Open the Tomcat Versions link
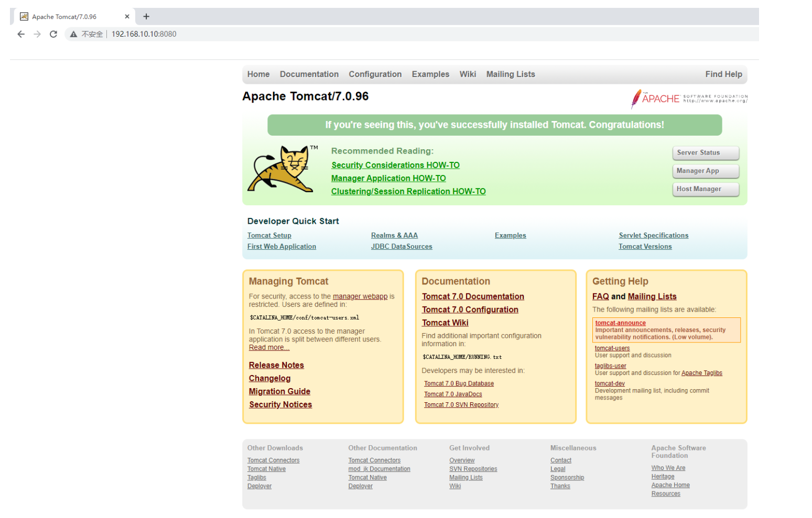This screenshot has width=812, height=518. (645, 247)
